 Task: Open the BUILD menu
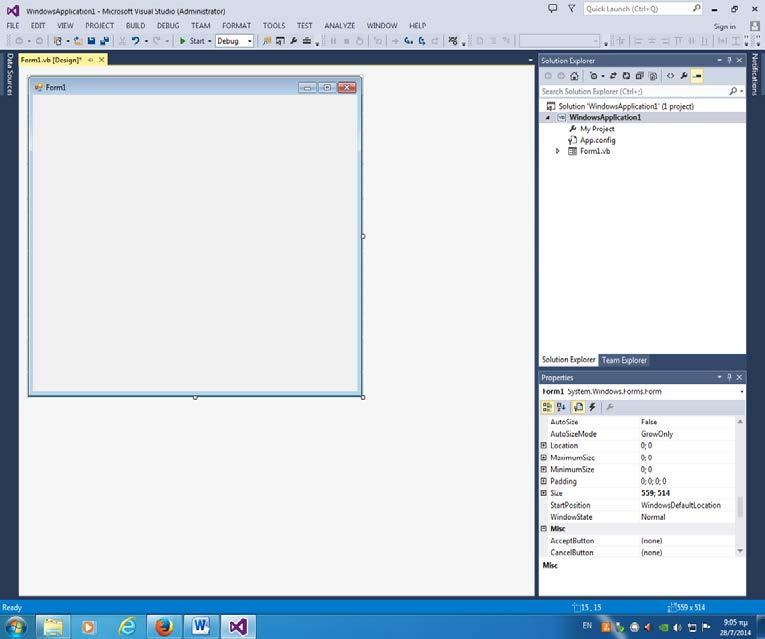coord(135,25)
